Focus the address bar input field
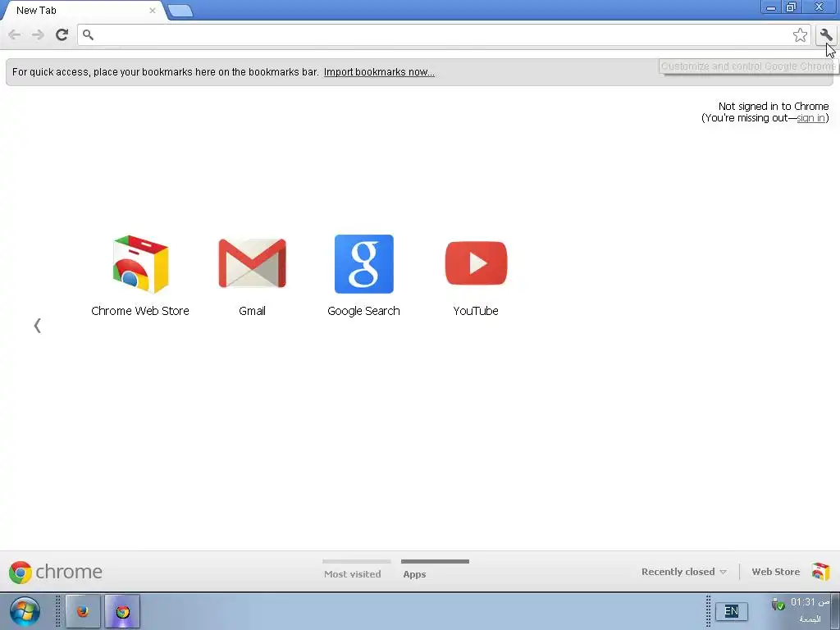The image size is (840, 630). point(442,35)
